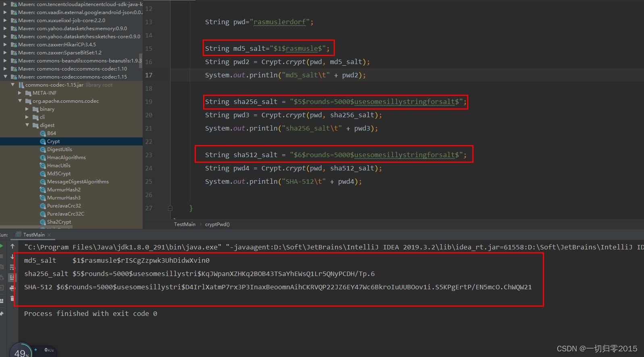Rerun TestMain with green play icon
The height and width of the screenshot is (357, 644).
point(2,246)
